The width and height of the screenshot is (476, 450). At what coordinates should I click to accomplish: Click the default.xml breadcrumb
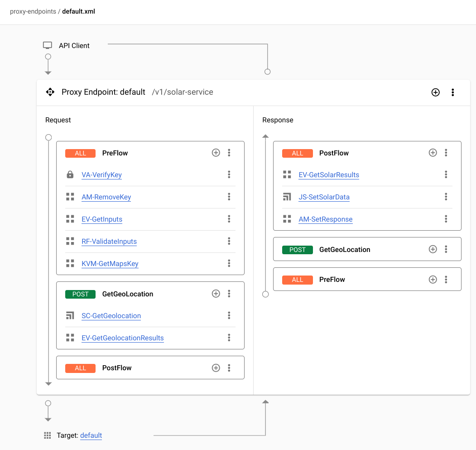(79, 11)
